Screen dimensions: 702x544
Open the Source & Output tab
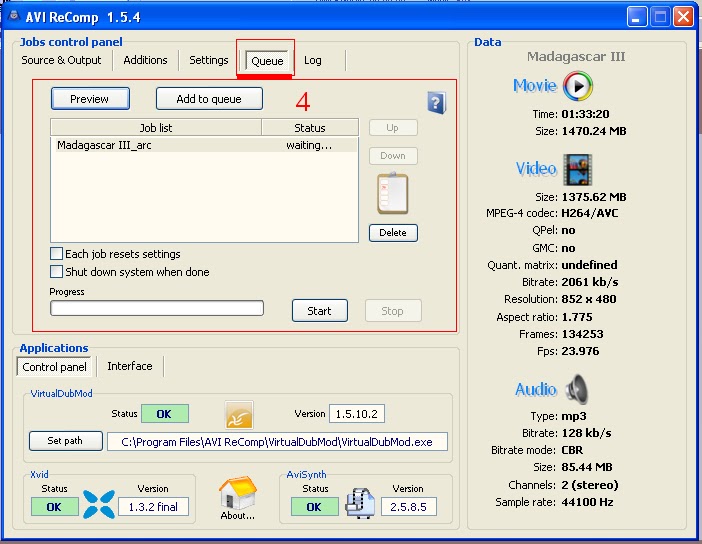pos(61,60)
